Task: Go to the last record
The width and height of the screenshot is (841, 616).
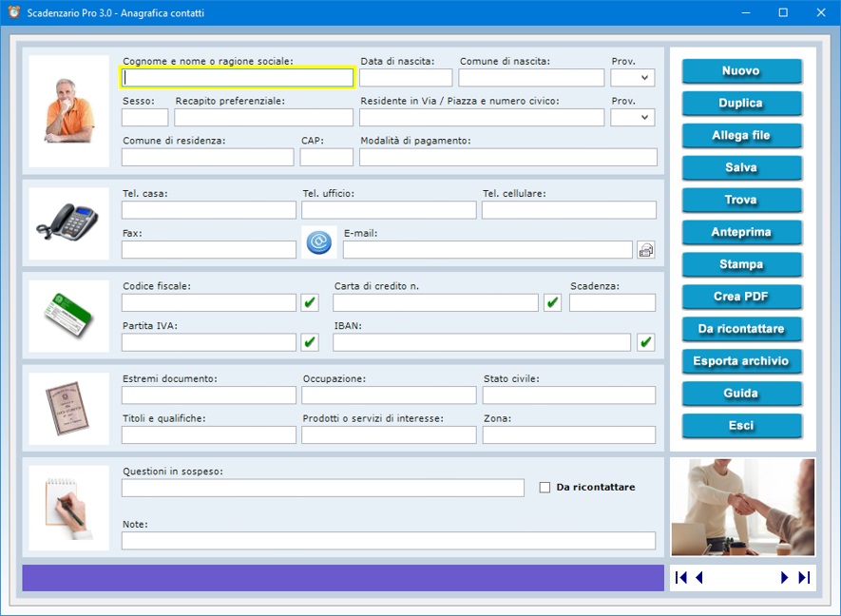Action: click(804, 577)
